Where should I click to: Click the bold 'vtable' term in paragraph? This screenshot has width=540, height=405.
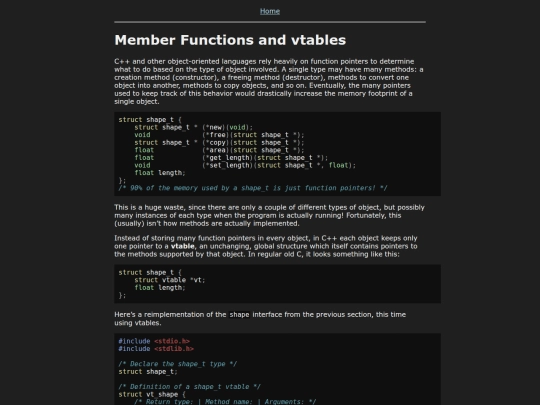click(183, 246)
